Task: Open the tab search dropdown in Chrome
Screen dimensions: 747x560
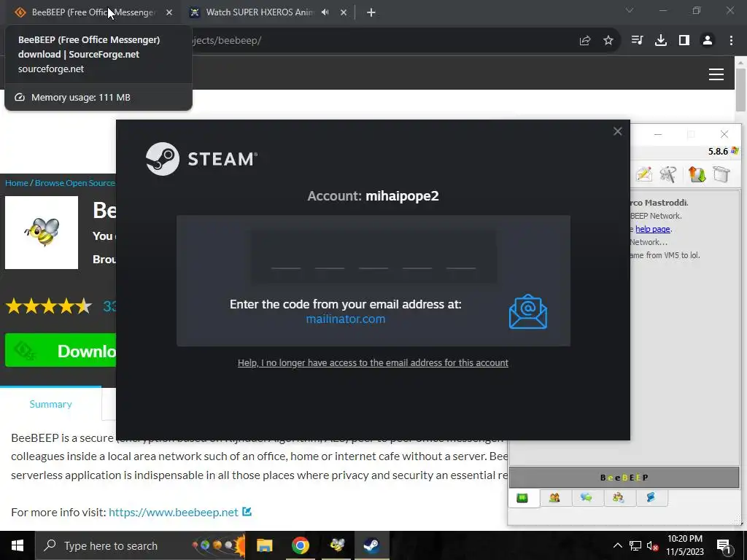Action: [630, 10]
